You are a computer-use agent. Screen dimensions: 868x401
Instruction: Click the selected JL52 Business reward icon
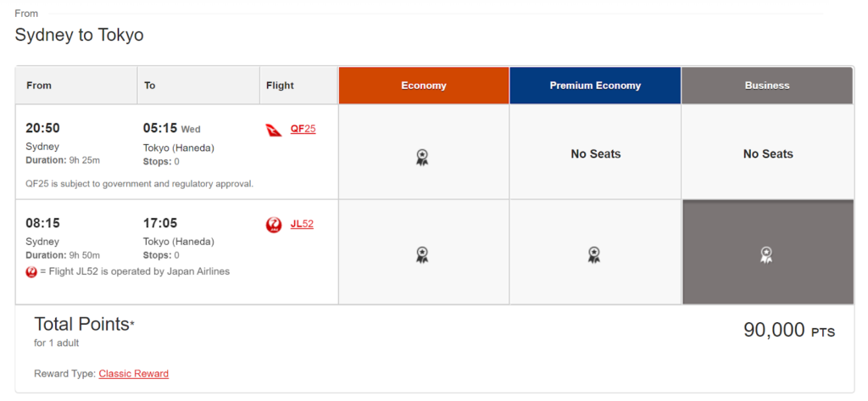coord(766,255)
